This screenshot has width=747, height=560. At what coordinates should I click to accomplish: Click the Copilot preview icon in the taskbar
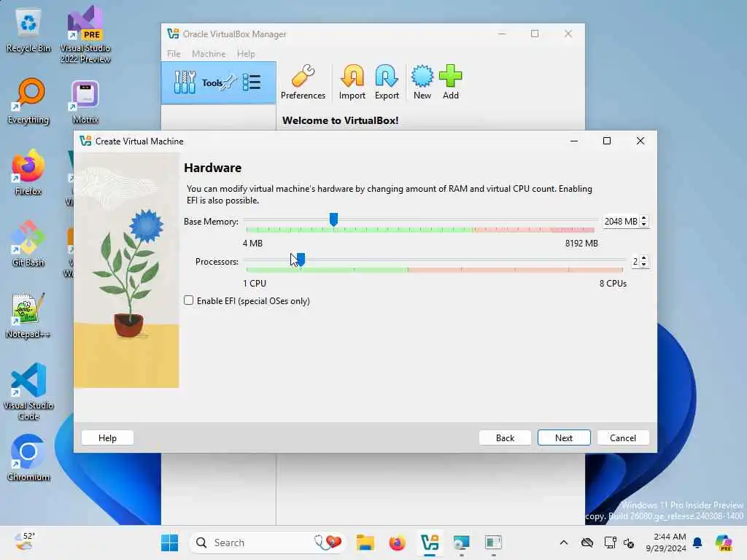(724, 542)
